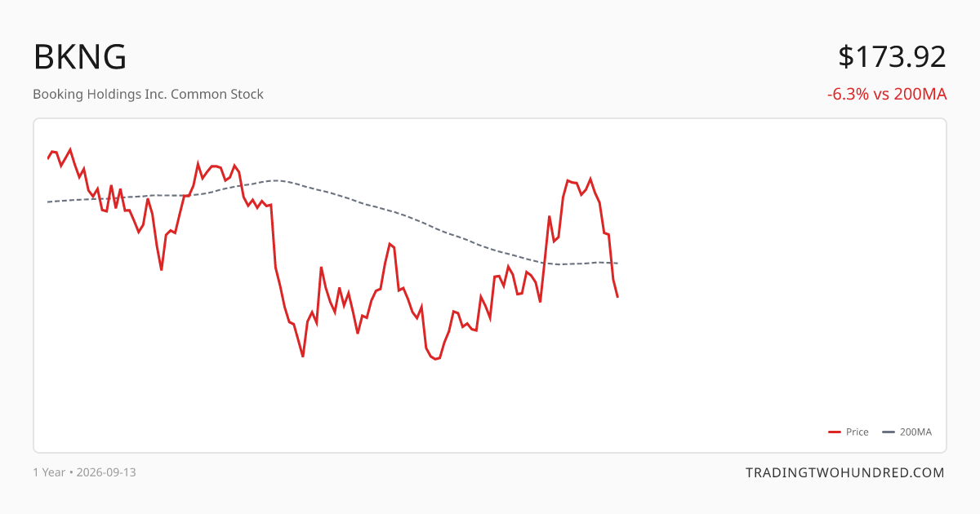The image size is (980, 514).
Task: Click the $173.92 price value
Action: pos(892,56)
